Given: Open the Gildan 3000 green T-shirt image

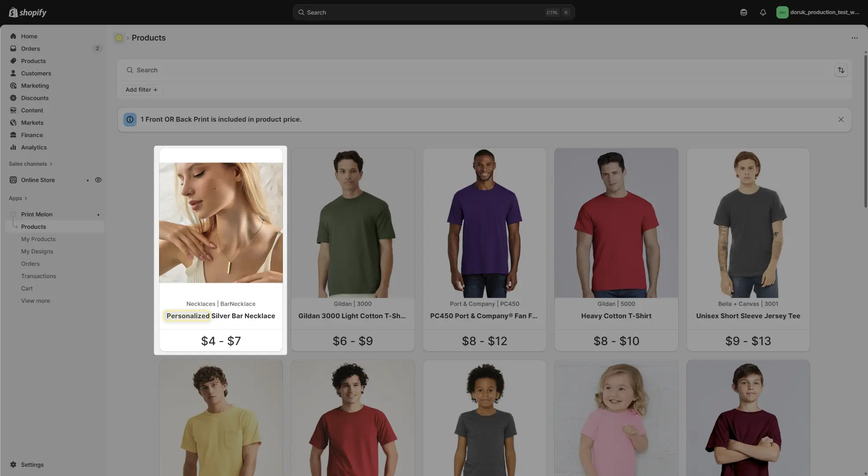Looking at the screenshot, I should coord(352,223).
